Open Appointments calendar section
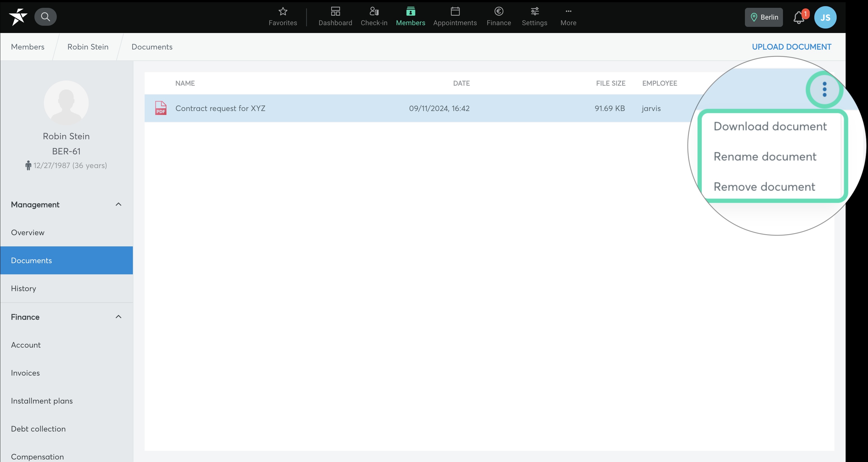868x462 pixels. 455,16
